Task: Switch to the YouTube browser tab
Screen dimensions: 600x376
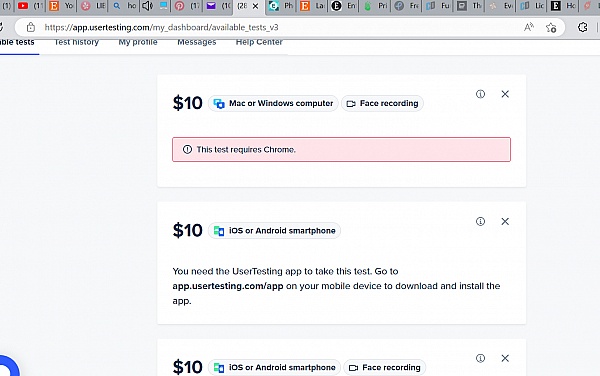Action: click(x=23, y=6)
